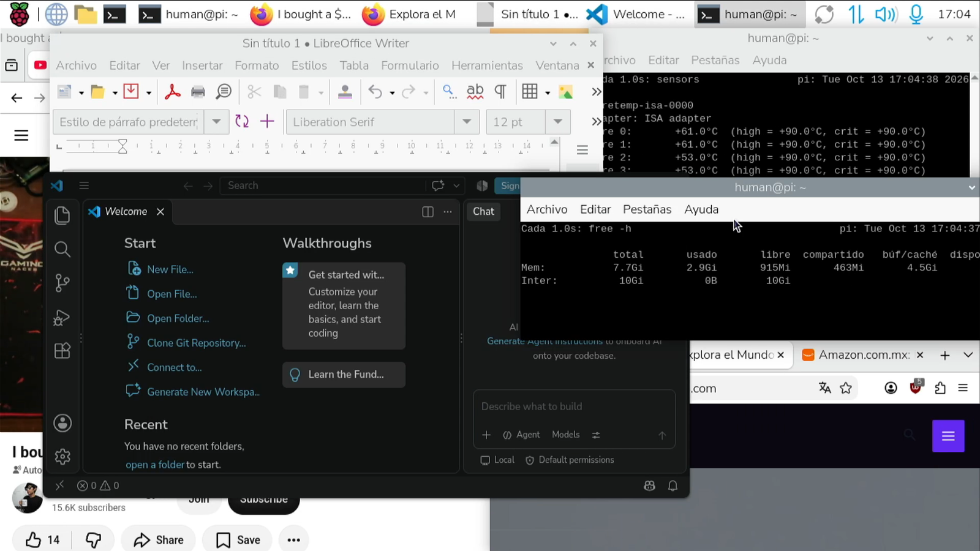Click like button showing 14 on YouTube

pyautogui.click(x=42, y=539)
